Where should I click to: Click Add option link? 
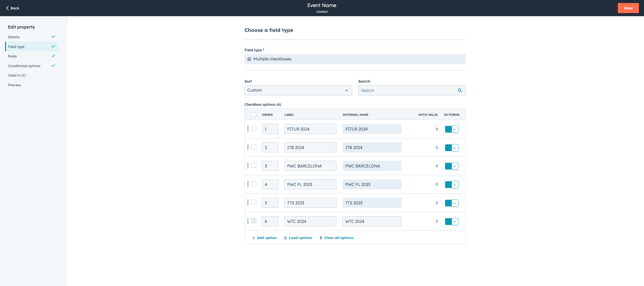[264, 238]
